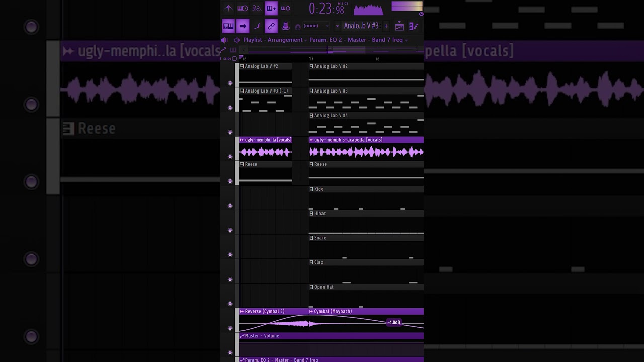
Task: Select the Analog Lab V #3 (~1) clip title
Action: point(266,91)
